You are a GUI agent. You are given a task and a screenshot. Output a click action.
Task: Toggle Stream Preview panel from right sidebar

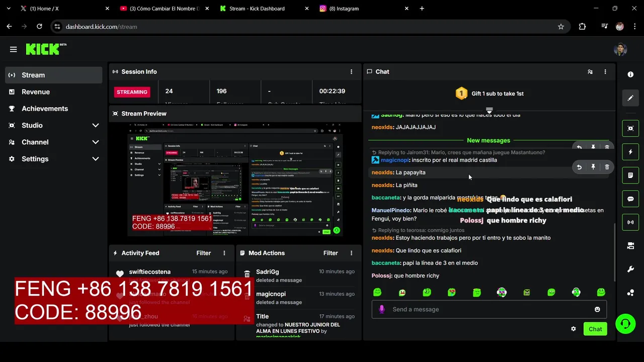pos(630,128)
